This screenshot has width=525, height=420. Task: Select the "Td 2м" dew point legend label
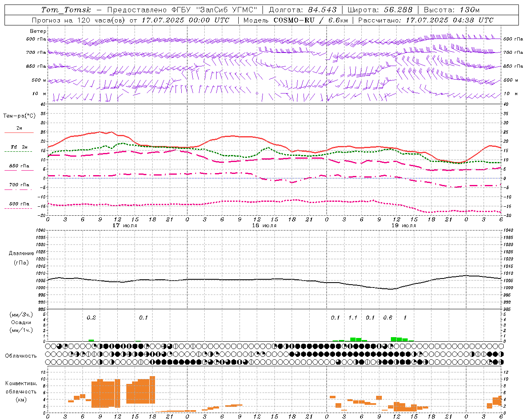tap(19, 147)
